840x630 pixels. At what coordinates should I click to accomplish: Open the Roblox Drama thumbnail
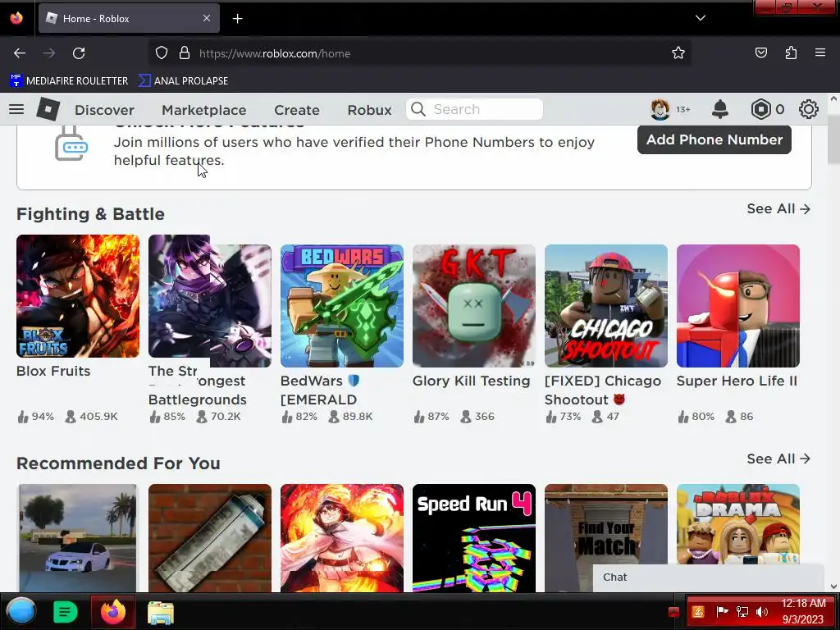coord(737,524)
